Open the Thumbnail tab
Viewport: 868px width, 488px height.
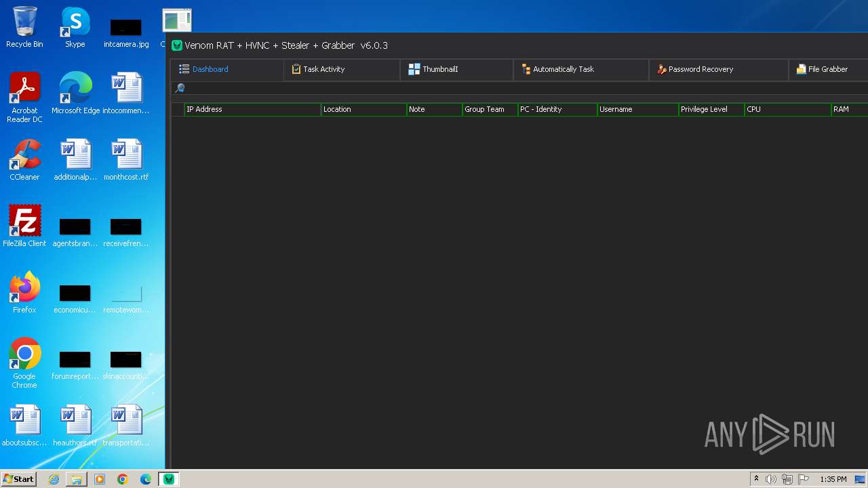pos(456,69)
